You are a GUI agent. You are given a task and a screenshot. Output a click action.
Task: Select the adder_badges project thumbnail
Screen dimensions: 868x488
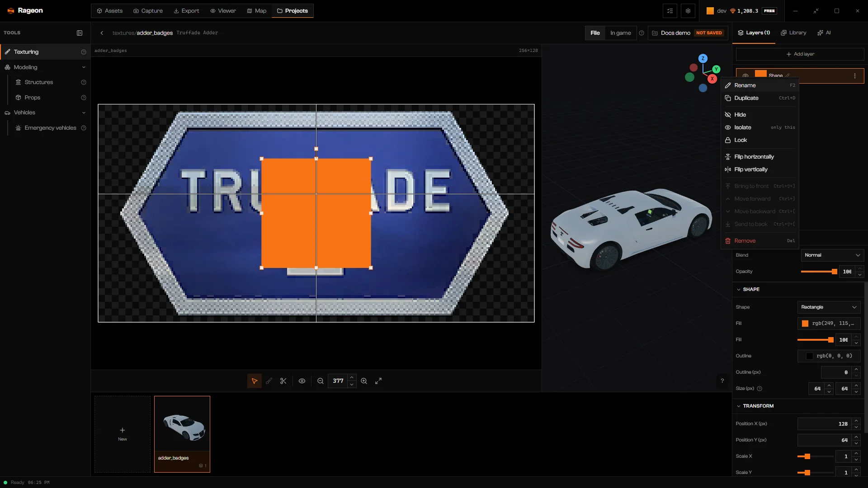click(x=182, y=434)
